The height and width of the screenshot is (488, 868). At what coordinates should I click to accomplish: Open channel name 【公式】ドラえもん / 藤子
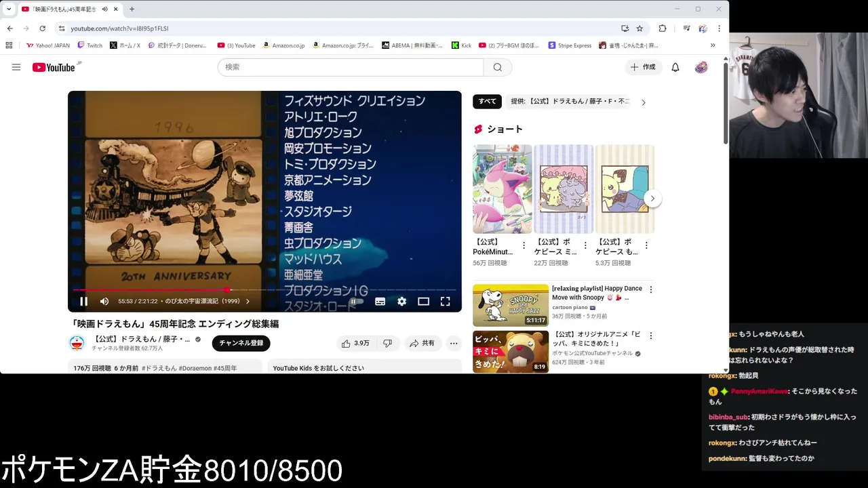pyautogui.click(x=141, y=339)
